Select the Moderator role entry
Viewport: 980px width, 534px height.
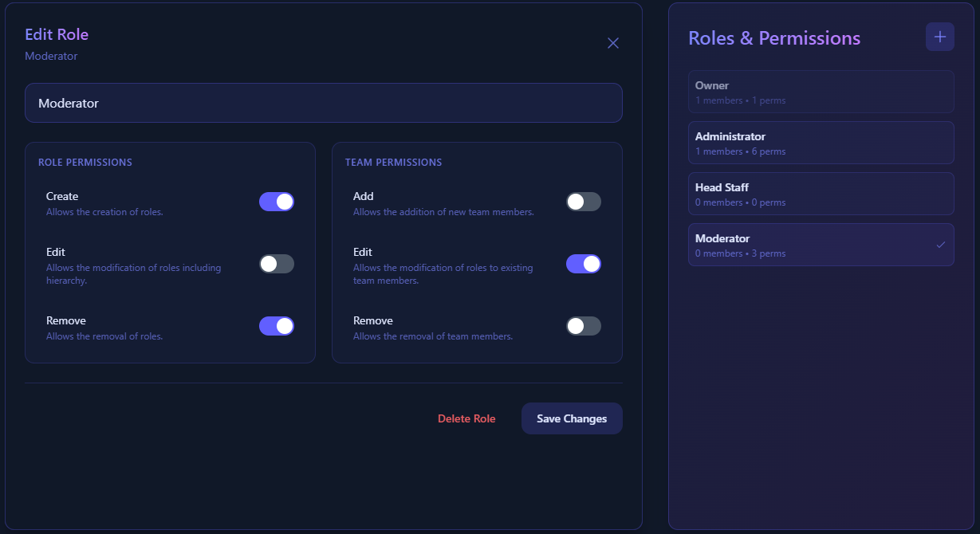pyautogui.click(x=821, y=245)
